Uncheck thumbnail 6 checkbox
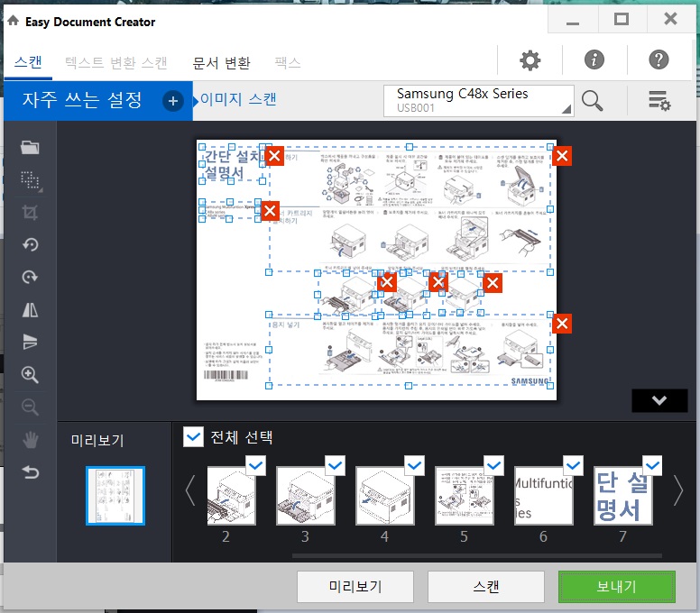This screenshot has height=613, width=700. (x=573, y=466)
